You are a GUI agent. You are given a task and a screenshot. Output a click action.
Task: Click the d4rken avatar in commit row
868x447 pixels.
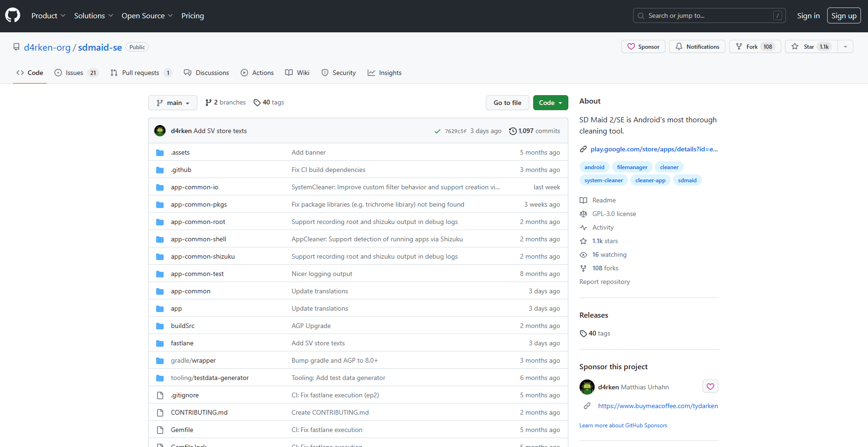160,131
